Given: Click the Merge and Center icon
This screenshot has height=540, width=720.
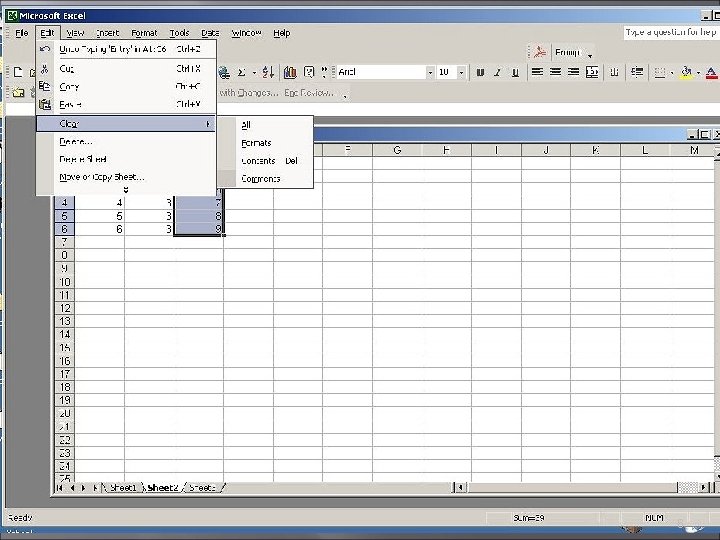Looking at the screenshot, I should (x=592, y=72).
